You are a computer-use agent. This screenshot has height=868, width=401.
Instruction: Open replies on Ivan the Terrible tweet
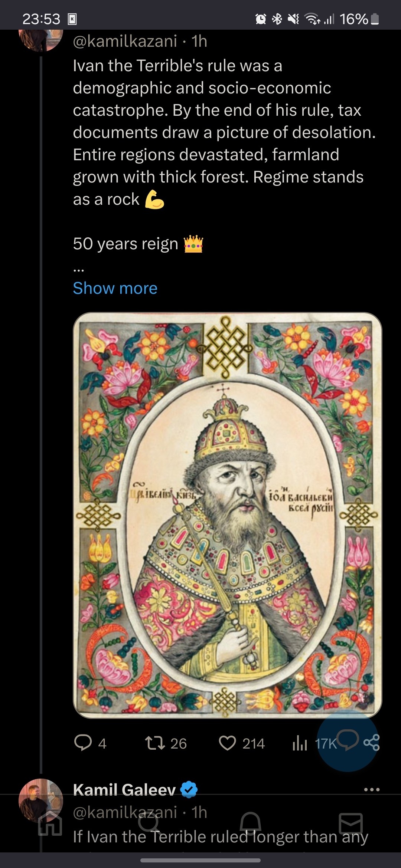90,743
